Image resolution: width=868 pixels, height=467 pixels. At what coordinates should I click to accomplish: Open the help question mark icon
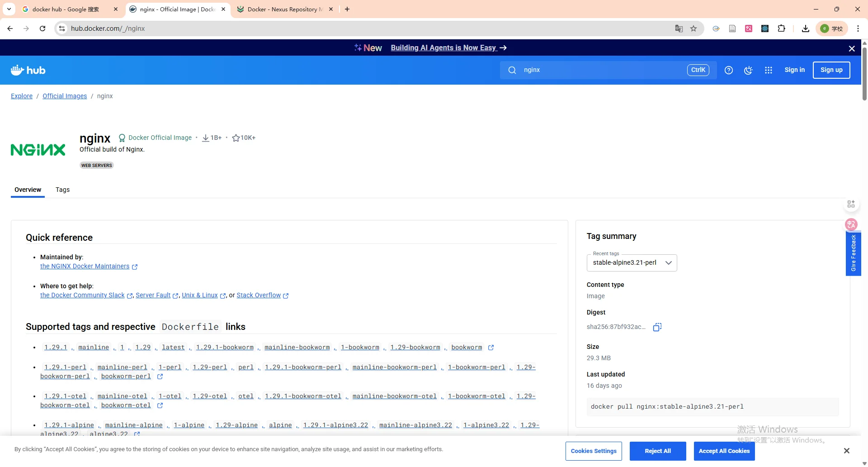click(x=728, y=70)
